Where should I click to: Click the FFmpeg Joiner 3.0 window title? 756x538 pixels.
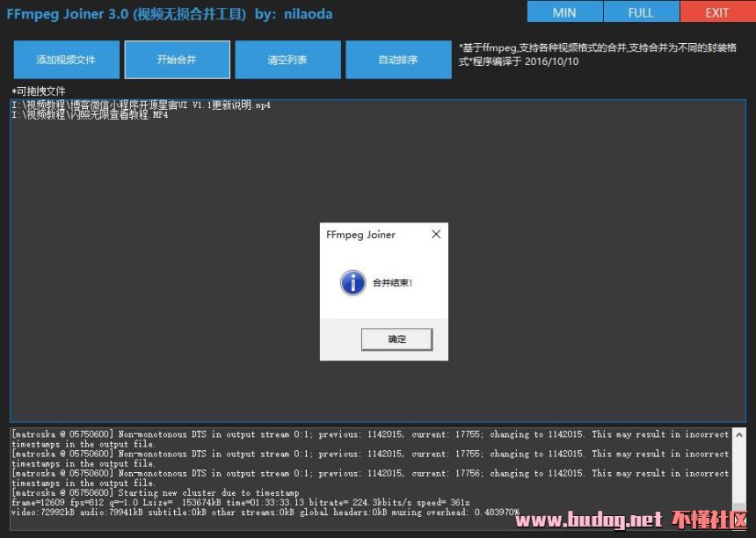click(x=170, y=14)
